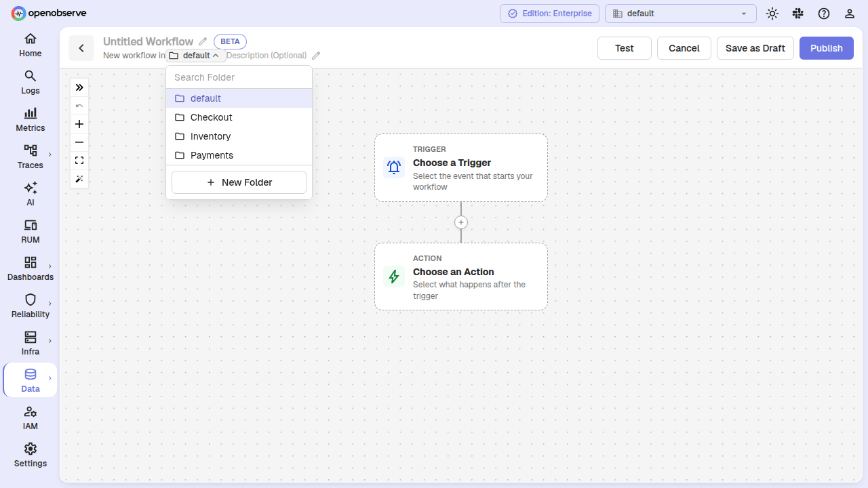The height and width of the screenshot is (488, 868).
Task: Expand the canvas side panel chevrons
Action: (x=79, y=87)
